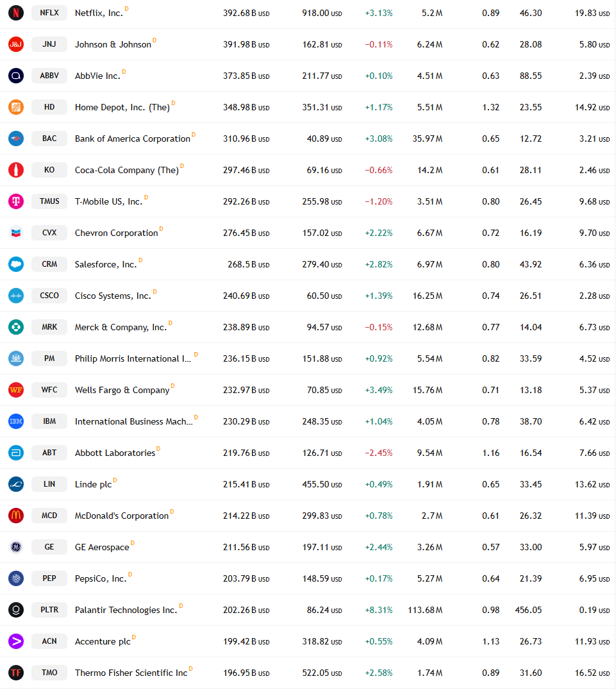Image resolution: width=616 pixels, height=690 pixels.
Task: Click Home Depot EPS 14.92 USD
Action: tap(592, 107)
